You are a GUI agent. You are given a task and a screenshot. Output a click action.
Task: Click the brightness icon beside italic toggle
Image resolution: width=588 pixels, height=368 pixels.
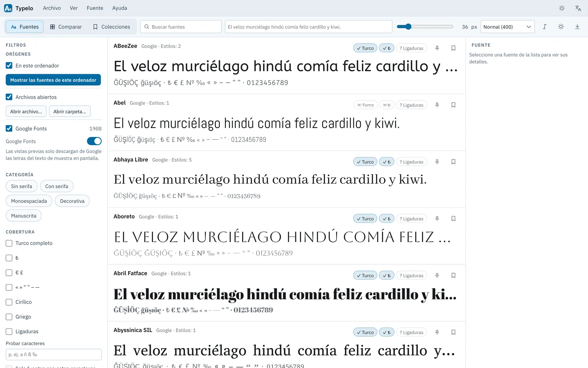pyautogui.click(x=561, y=27)
